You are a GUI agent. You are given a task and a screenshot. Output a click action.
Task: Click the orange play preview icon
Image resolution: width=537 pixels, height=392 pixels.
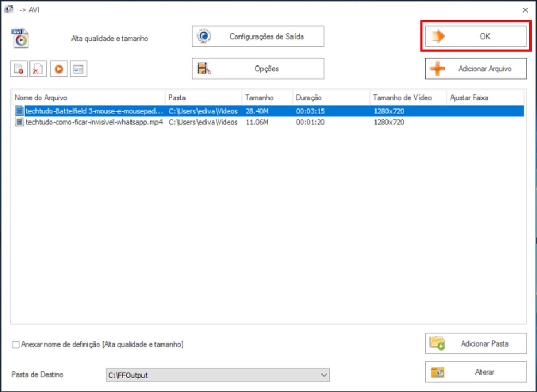coord(59,69)
